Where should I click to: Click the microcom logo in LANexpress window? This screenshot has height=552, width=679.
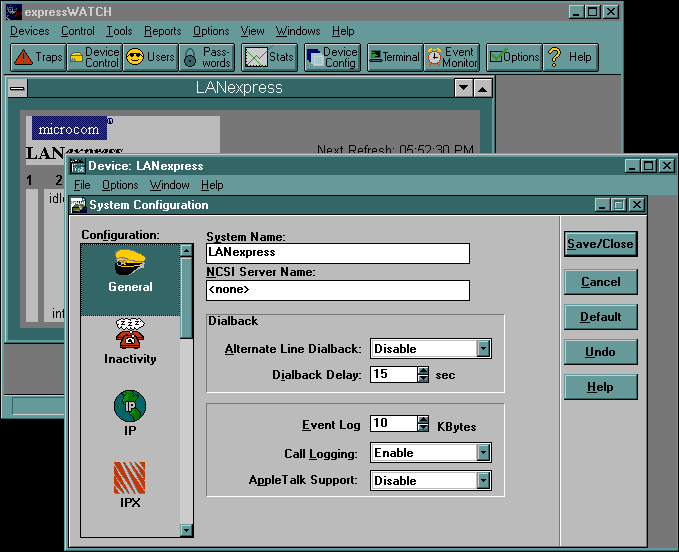click(69, 128)
